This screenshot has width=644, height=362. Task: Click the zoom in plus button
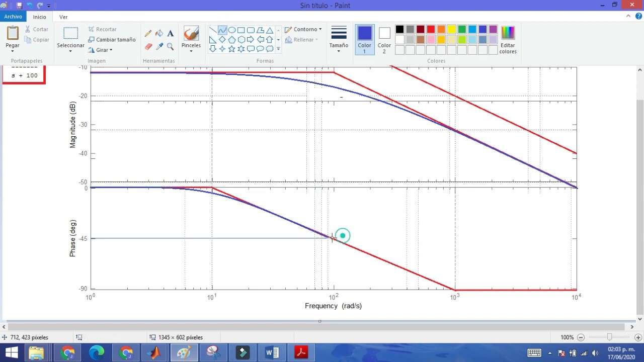coord(638,337)
